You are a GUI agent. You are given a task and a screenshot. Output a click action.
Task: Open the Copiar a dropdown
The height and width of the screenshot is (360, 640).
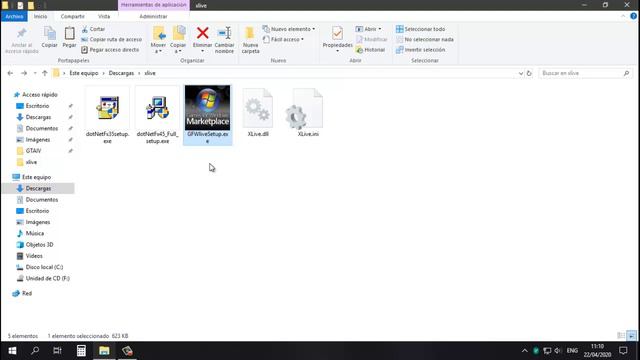(x=178, y=40)
